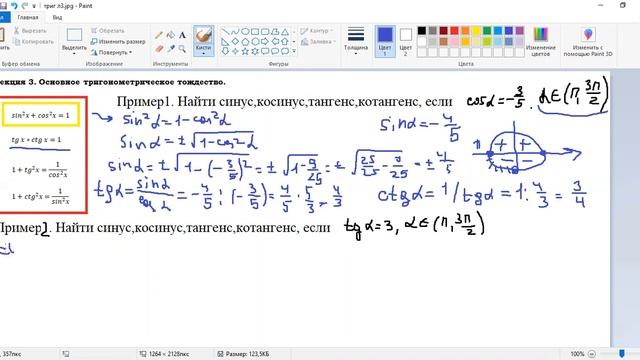The width and height of the screenshot is (640, 360).
Task: Pick the Rounded rectangular callout shape
Action: click(x=265, y=51)
